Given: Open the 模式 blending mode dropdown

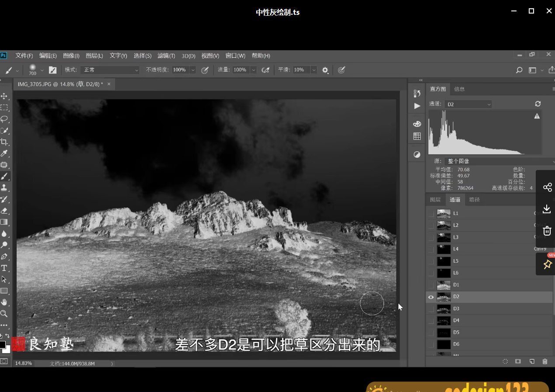Looking at the screenshot, I should 109,70.
